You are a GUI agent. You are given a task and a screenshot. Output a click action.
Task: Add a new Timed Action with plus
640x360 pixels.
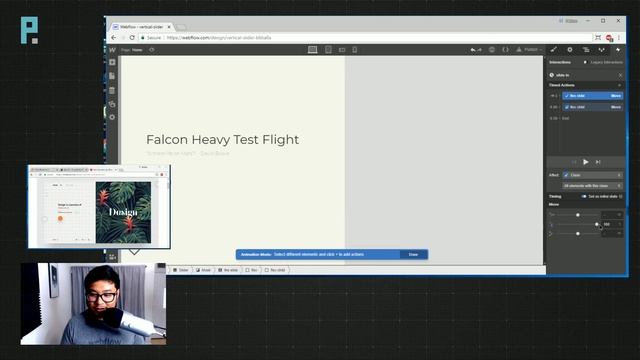[620, 85]
